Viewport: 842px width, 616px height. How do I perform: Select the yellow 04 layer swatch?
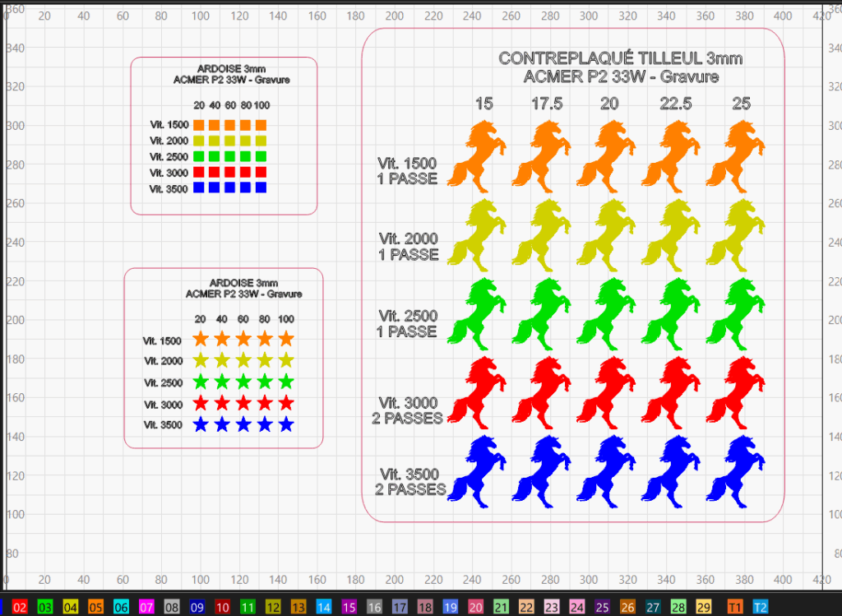click(71, 608)
